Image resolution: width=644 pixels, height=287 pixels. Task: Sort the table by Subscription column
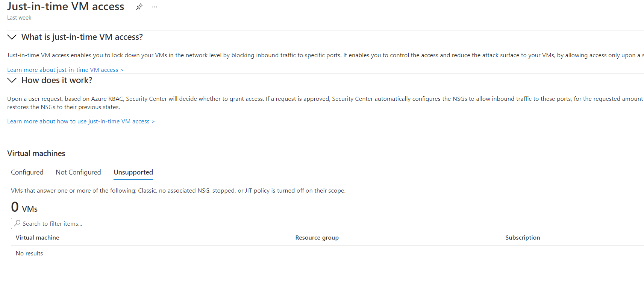click(523, 237)
